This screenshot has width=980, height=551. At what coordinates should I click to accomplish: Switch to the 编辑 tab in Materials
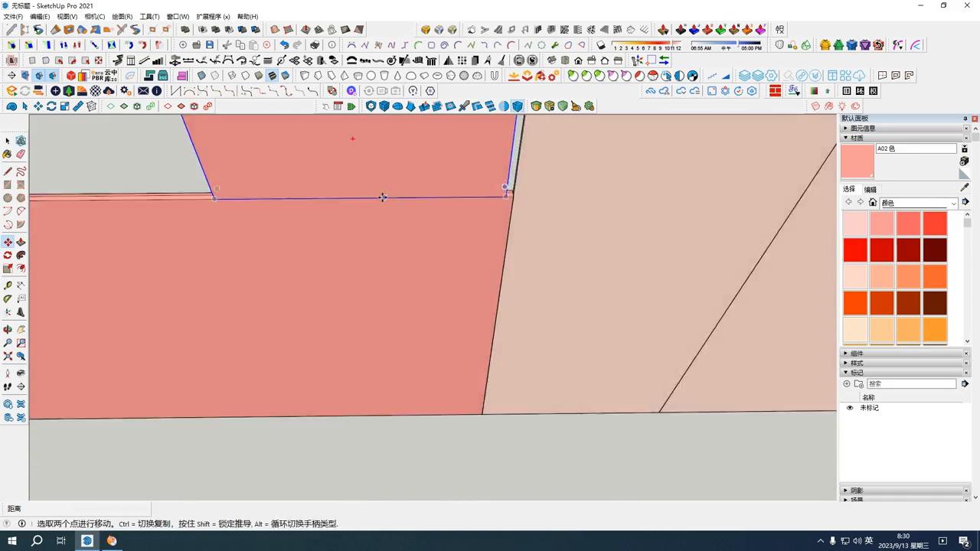871,189
